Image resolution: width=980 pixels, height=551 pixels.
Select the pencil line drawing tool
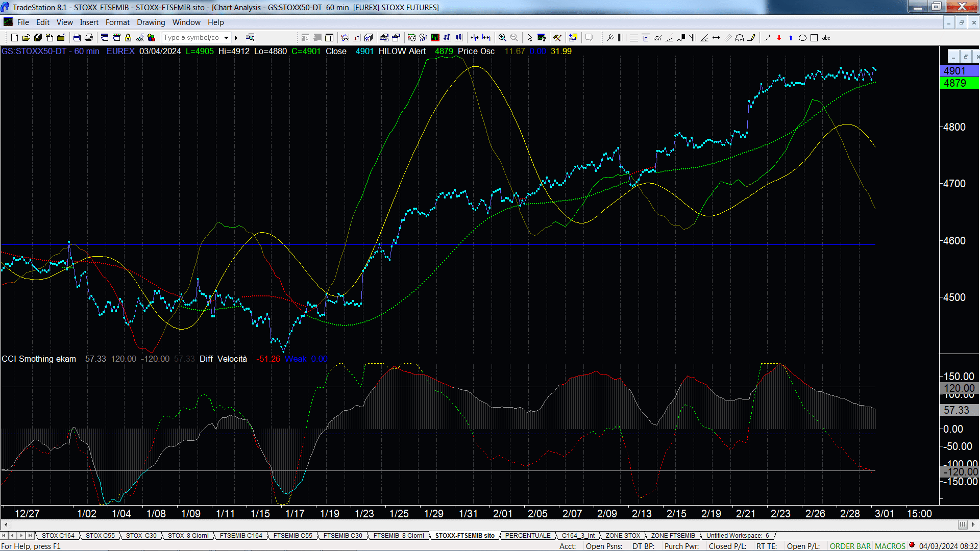751,38
